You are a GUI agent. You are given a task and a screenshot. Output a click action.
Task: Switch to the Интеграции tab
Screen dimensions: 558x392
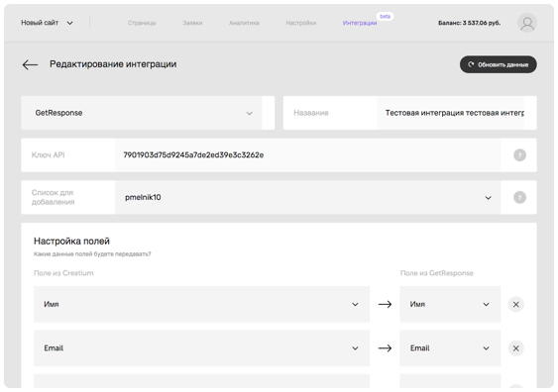tap(360, 23)
